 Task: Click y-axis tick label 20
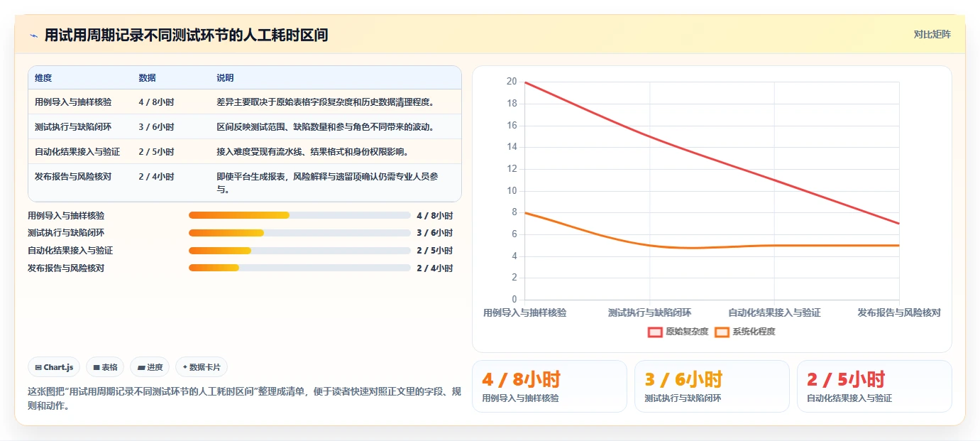point(512,82)
